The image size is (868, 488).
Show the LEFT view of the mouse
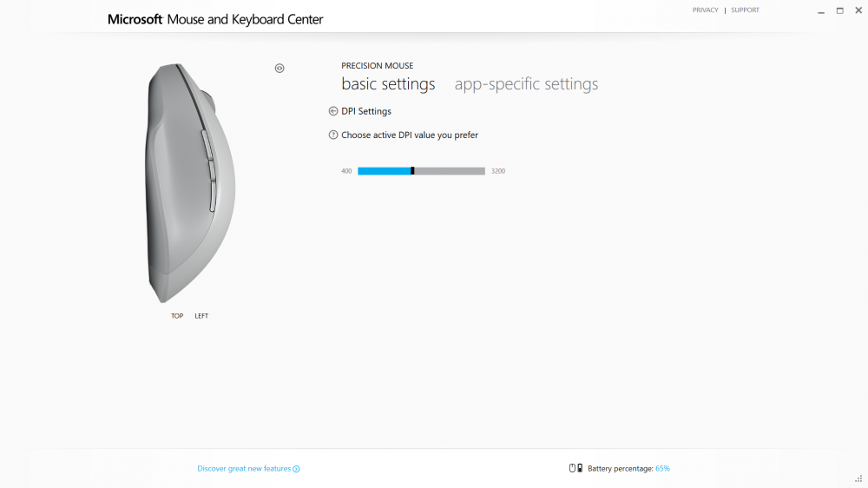coord(201,316)
